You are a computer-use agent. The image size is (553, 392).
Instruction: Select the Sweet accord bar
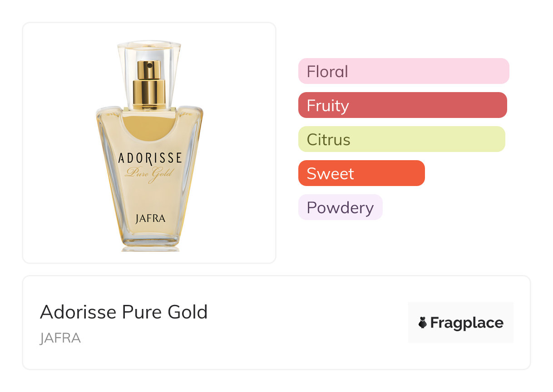(361, 173)
